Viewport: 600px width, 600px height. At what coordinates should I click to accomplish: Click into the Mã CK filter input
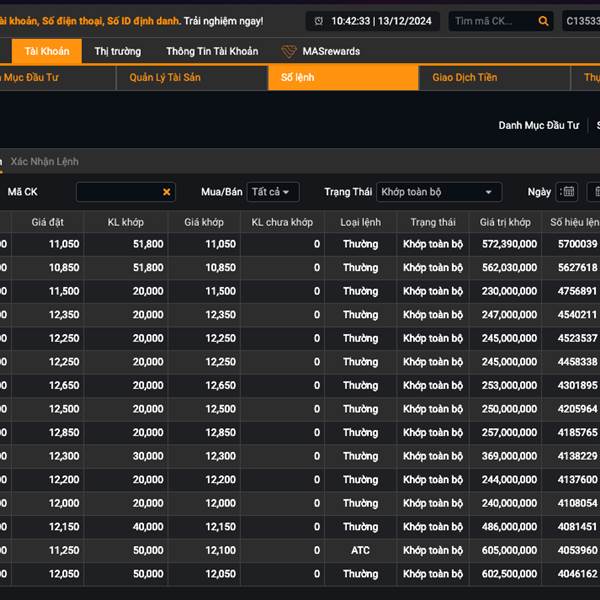(x=126, y=192)
